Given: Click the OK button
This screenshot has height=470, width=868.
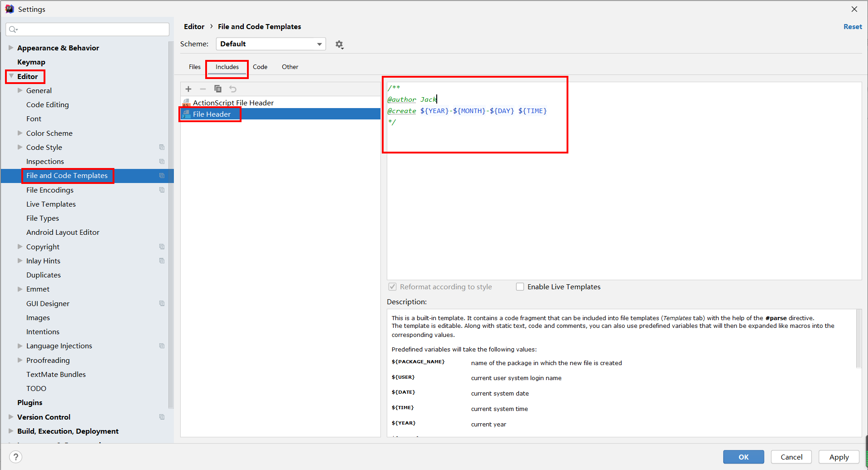Looking at the screenshot, I should pos(744,457).
